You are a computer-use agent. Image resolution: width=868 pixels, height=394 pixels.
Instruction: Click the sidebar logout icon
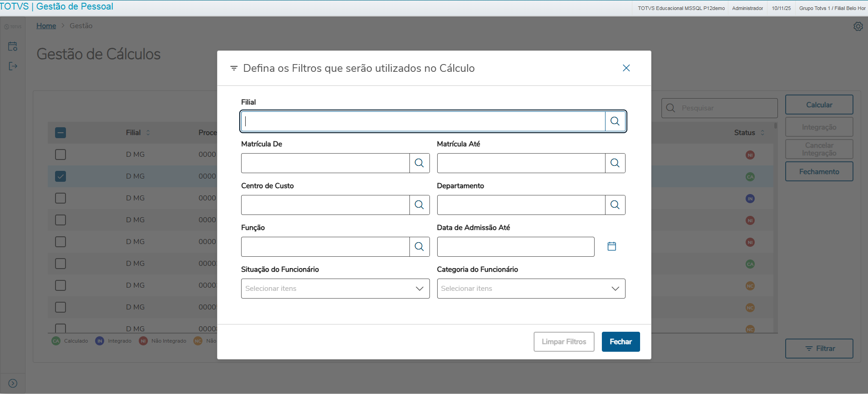pyautogui.click(x=13, y=66)
